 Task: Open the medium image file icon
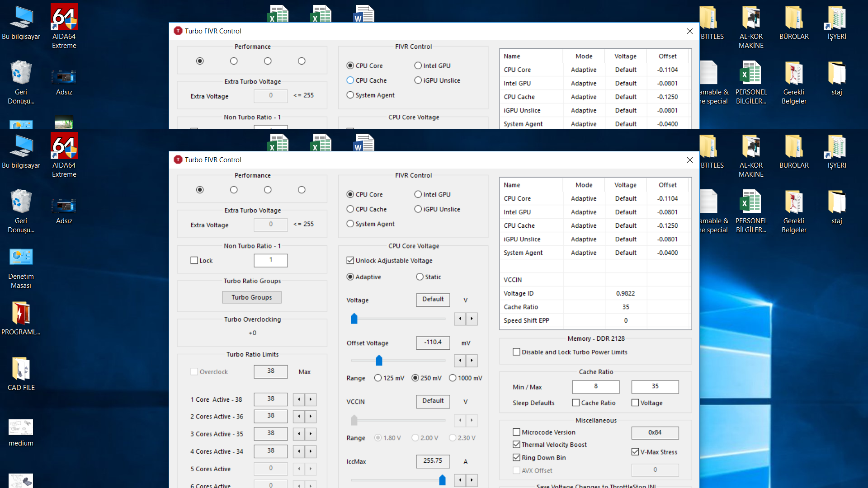pos(21,428)
